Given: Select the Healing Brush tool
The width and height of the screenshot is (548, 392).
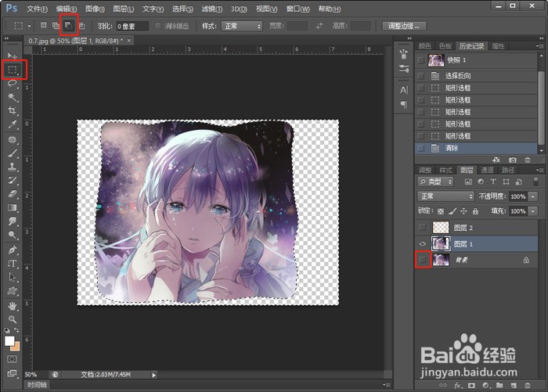Looking at the screenshot, I should pos(13,139).
